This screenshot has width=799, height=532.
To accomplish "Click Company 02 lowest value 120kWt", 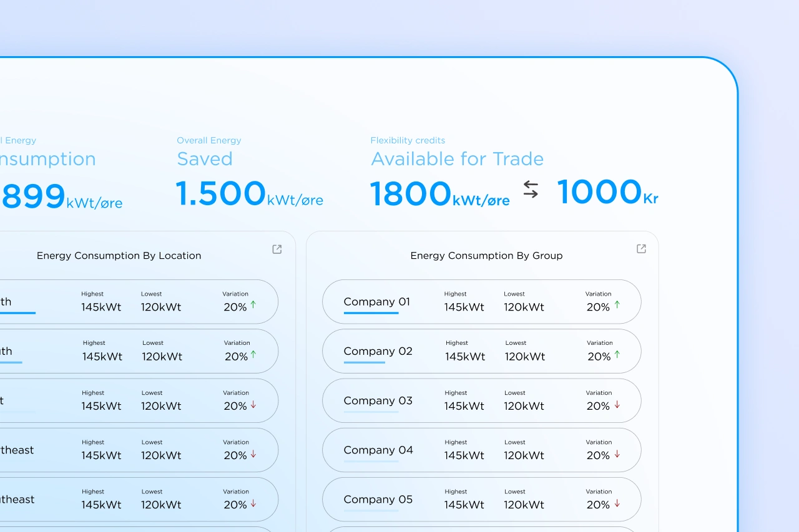I will pos(525,357).
